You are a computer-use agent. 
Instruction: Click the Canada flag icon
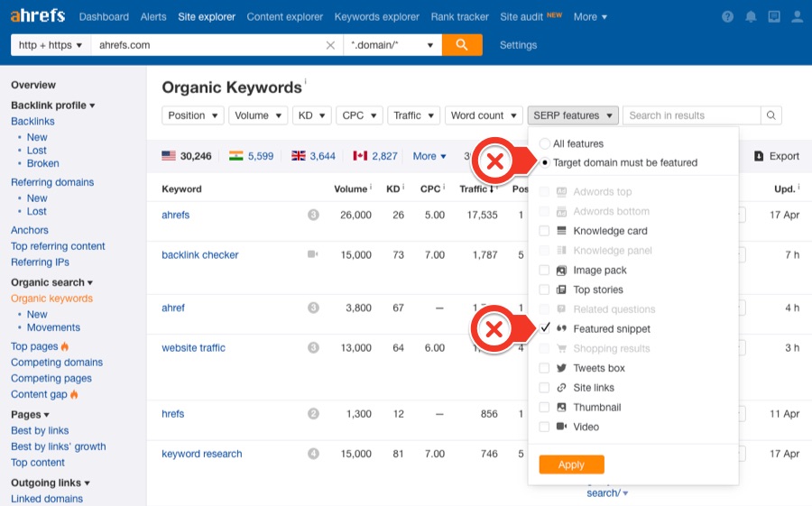click(x=360, y=156)
